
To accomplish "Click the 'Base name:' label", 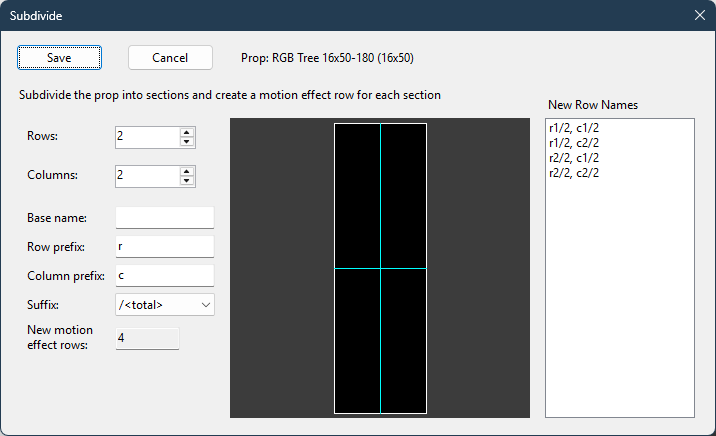I will coord(57,218).
